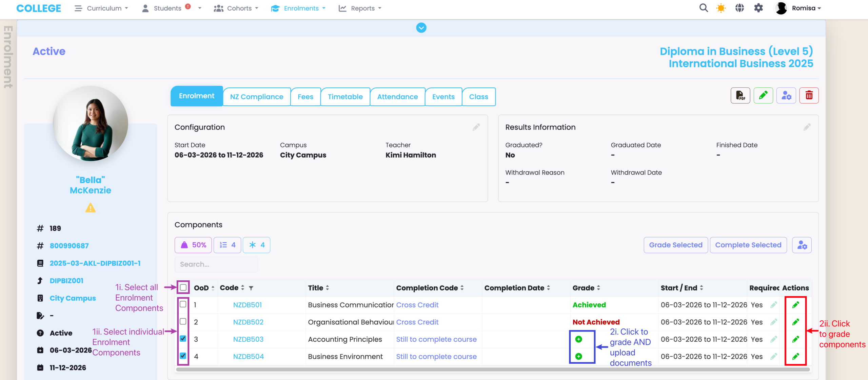868x380 pixels.
Task: Click the red delete trash button
Action: pos(809,96)
